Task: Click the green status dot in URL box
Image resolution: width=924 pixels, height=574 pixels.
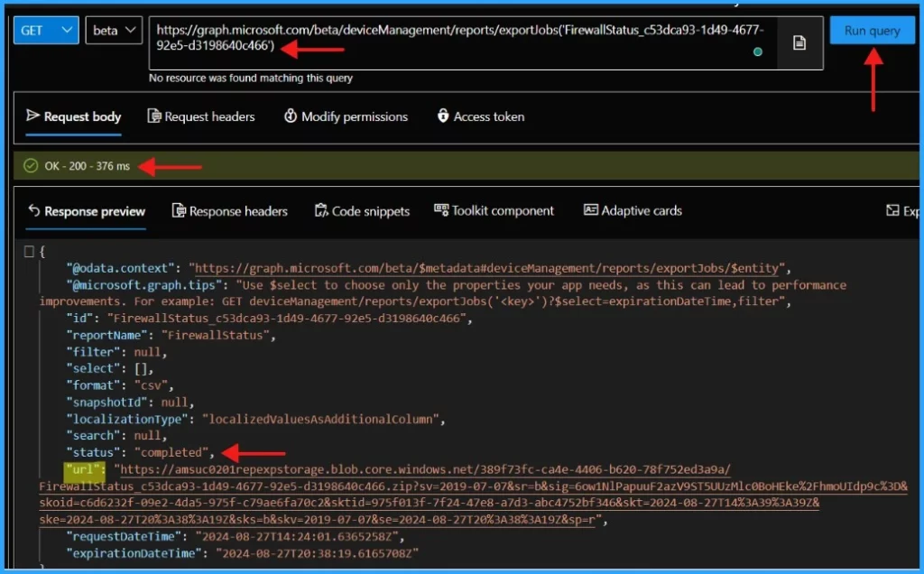Action: click(758, 51)
